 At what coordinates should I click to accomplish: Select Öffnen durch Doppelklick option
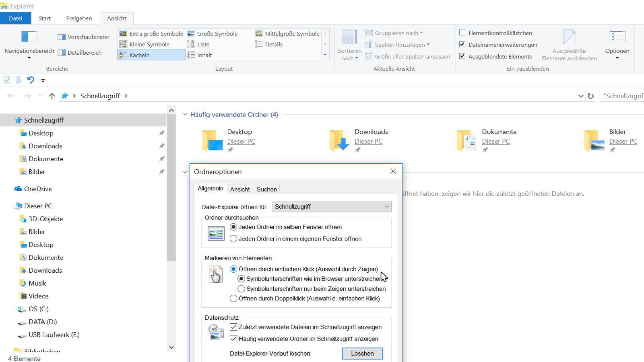click(x=233, y=298)
